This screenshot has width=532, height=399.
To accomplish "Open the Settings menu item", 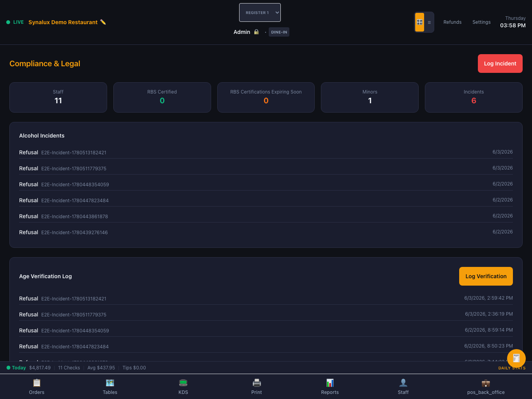I will [x=481, y=22].
